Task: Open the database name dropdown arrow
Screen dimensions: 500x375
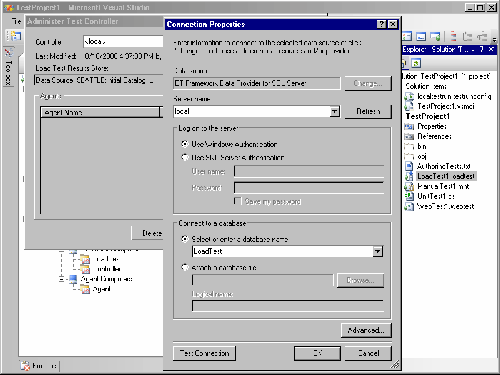Action: 377,251
